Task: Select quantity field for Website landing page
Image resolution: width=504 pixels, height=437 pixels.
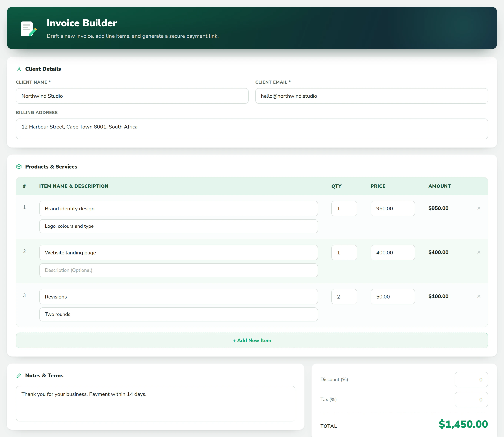Action: (344, 253)
